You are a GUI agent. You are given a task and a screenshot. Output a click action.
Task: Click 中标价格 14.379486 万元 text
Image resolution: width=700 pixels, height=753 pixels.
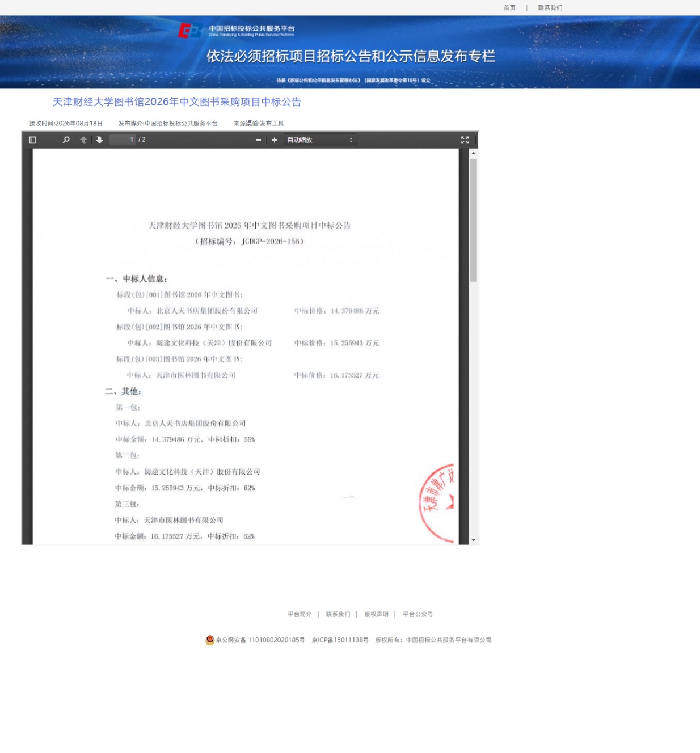coord(337,311)
